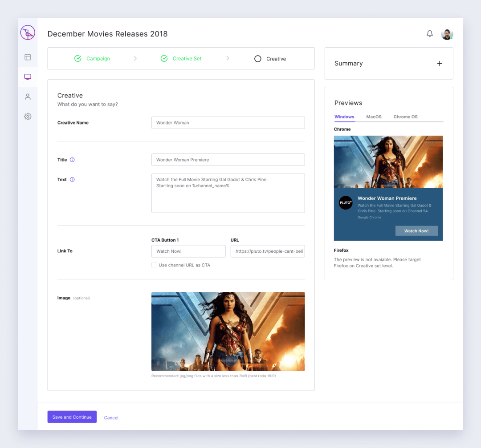Expand the Summary panel with plus
481x448 pixels.
(x=440, y=64)
